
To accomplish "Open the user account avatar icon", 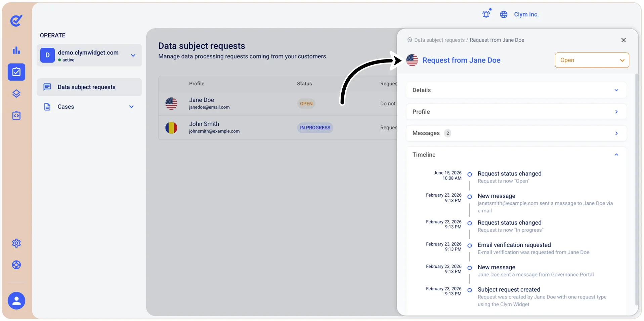I will (x=16, y=300).
